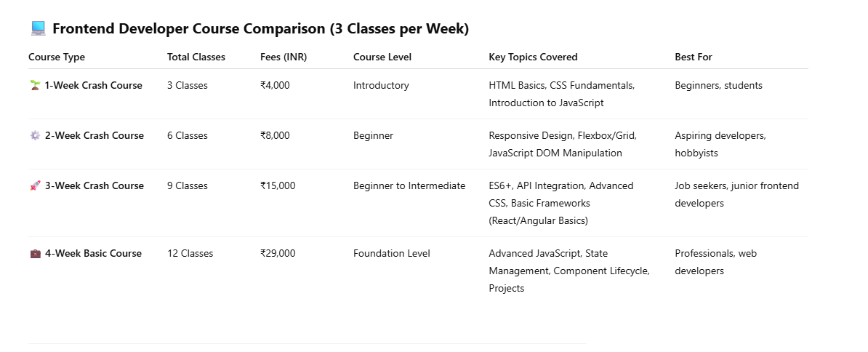The width and height of the screenshot is (868, 352).
Task: Click the Foundation Level cell
Action: tap(392, 253)
